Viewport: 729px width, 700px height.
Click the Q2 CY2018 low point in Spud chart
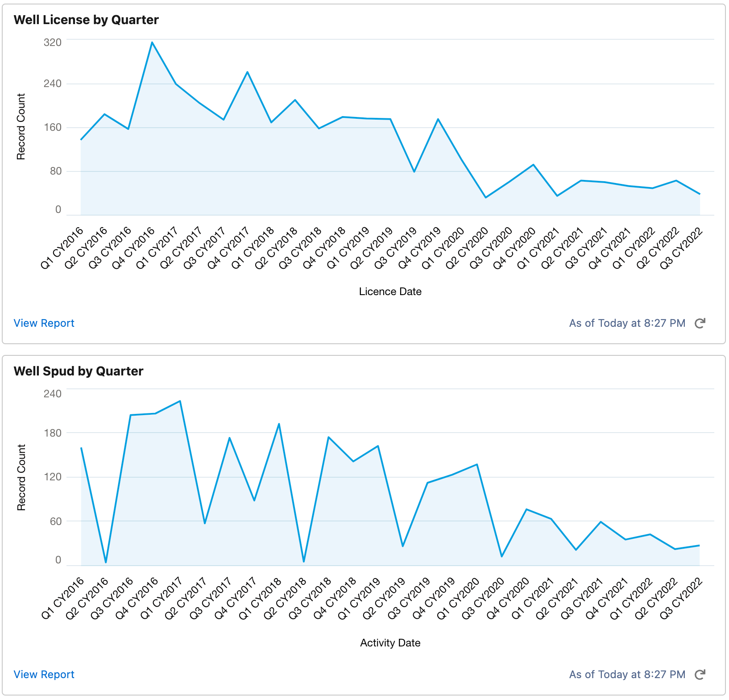304,562
